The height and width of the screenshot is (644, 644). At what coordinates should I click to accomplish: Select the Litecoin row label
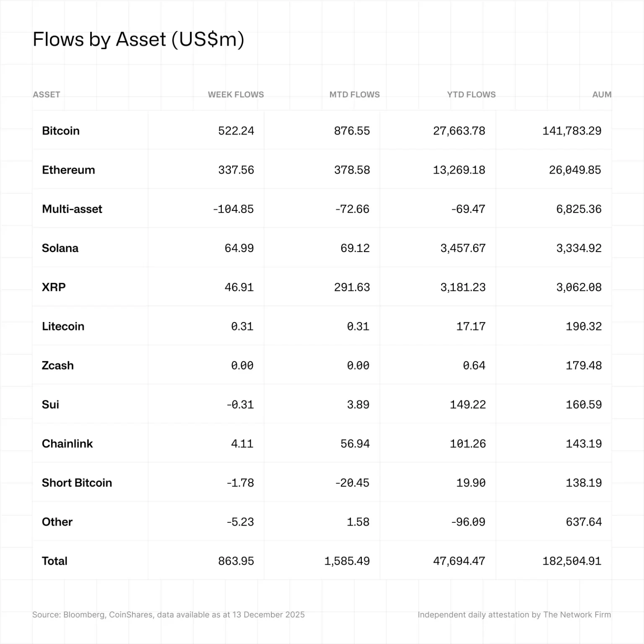coord(63,326)
